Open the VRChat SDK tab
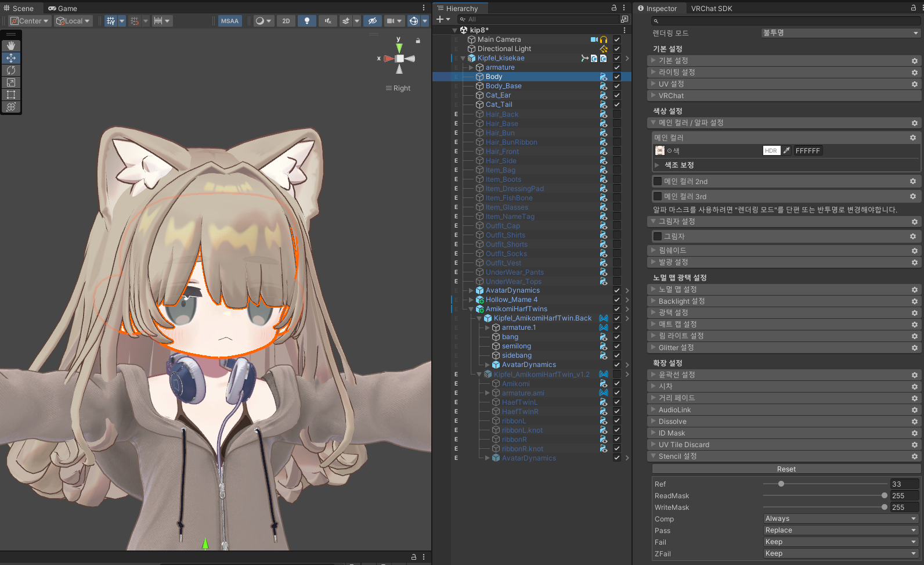The width and height of the screenshot is (924, 565). pyautogui.click(x=711, y=8)
